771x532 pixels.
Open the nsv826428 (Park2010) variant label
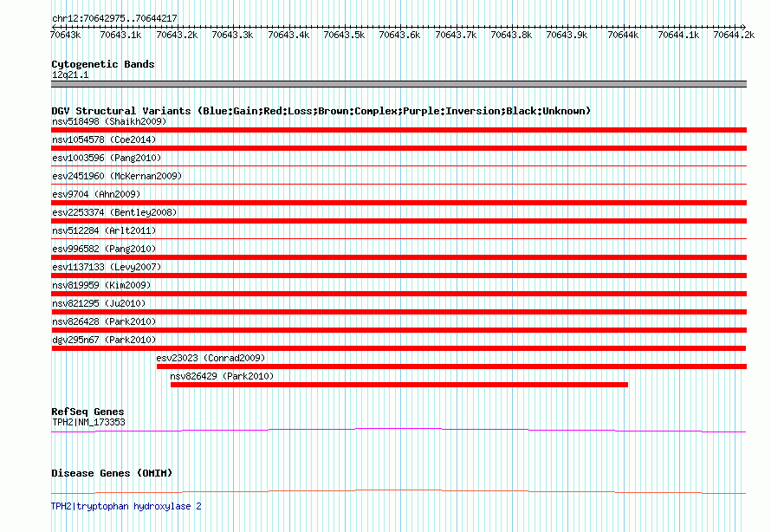click(104, 321)
